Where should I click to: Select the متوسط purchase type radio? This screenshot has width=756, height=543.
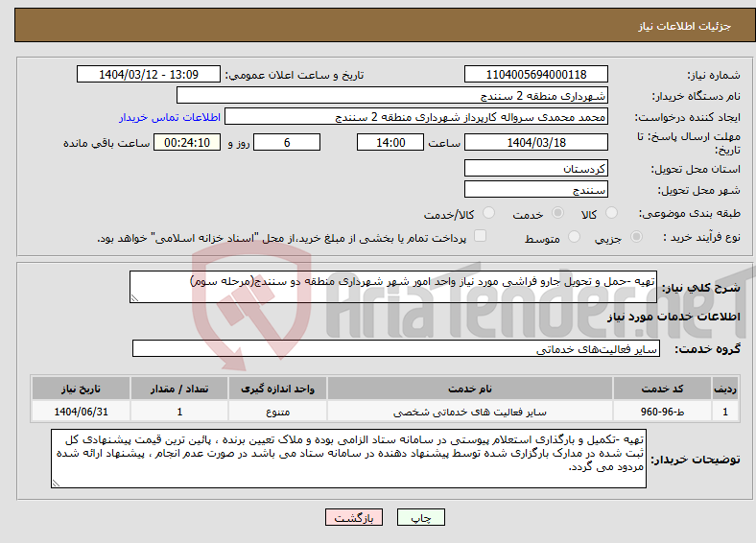[574, 237]
